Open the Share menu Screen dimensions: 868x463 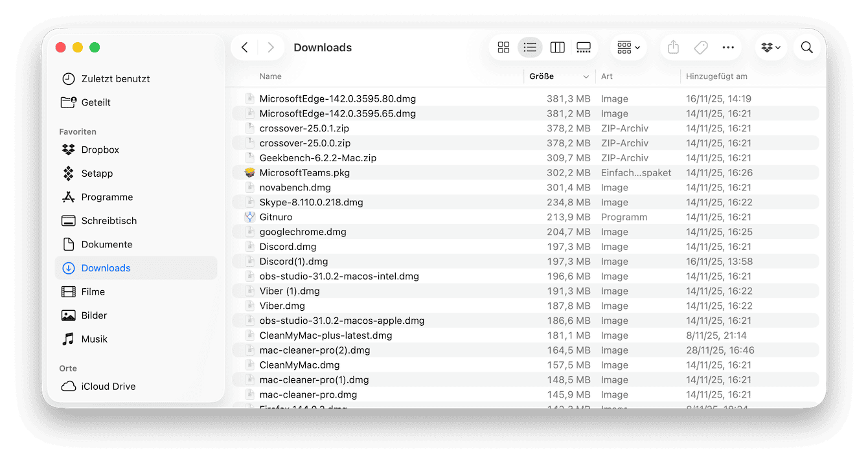pos(672,47)
